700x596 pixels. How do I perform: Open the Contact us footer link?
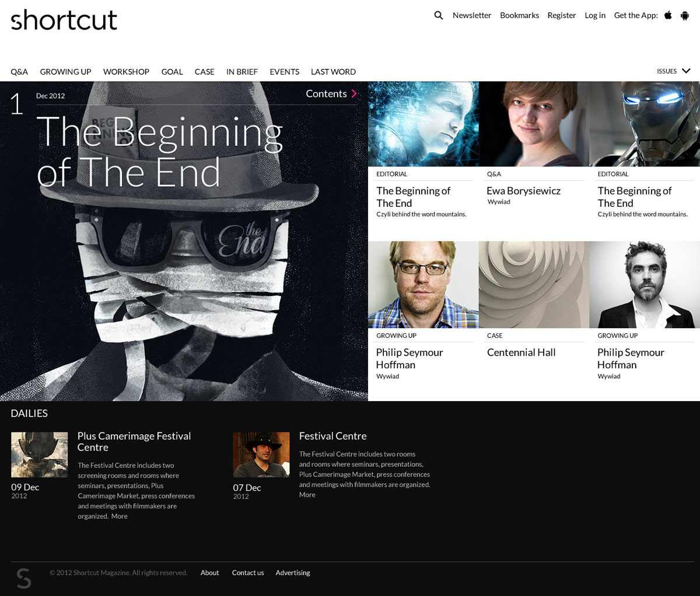pyautogui.click(x=248, y=573)
